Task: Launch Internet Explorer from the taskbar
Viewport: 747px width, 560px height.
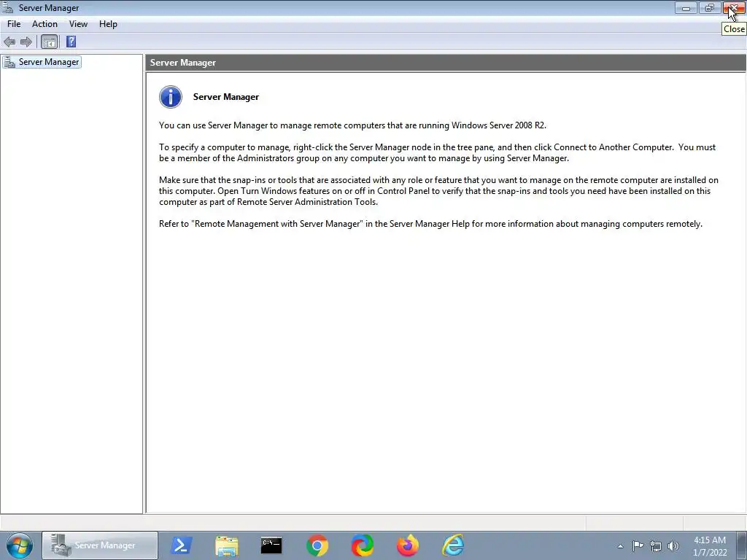Action: (452, 545)
